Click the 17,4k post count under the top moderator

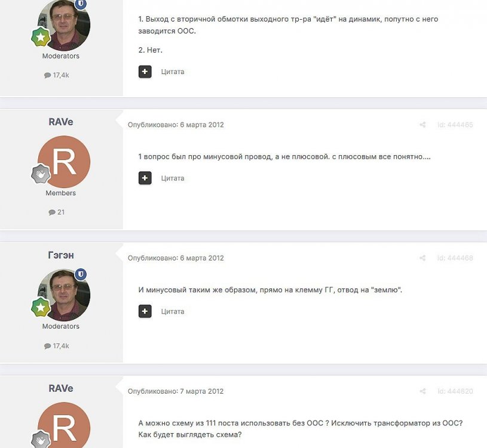click(x=57, y=75)
